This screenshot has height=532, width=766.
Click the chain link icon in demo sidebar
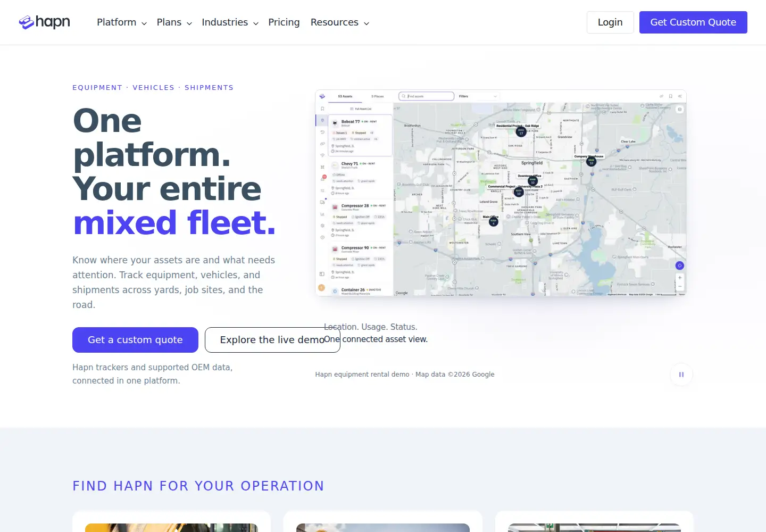[x=322, y=144]
